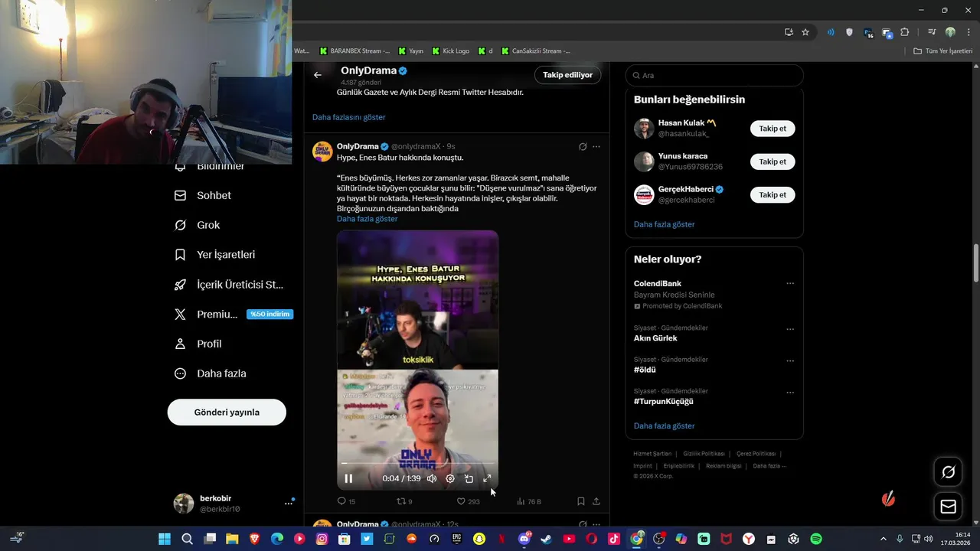Image resolution: width=980 pixels, height=551 pixels.
Task: Open the #TurpunKüçüğü trend
Action: pyautogui.click(x=664, y=401)
